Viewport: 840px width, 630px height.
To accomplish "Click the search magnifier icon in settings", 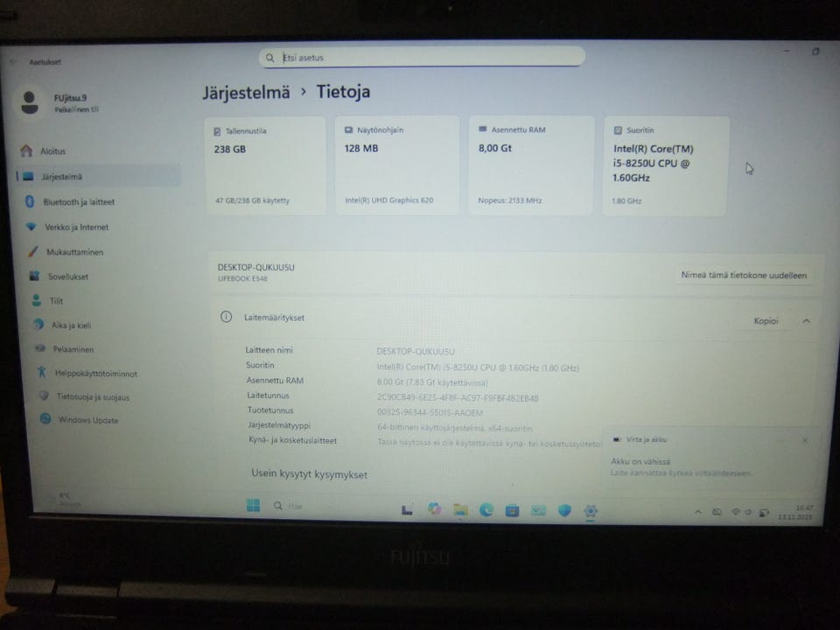I will point(270,58).
